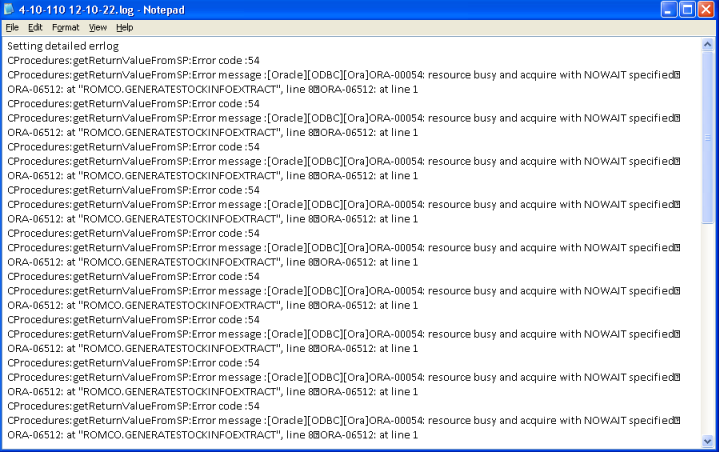Minimize the Notepad window
Image resolution: width=719 pixels, height=452 pixels.
(x=669, y=10)
